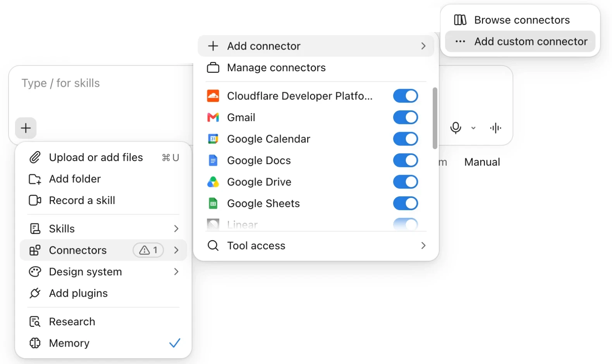
Task: Expand the Tool access chevron
Action: 423,246
